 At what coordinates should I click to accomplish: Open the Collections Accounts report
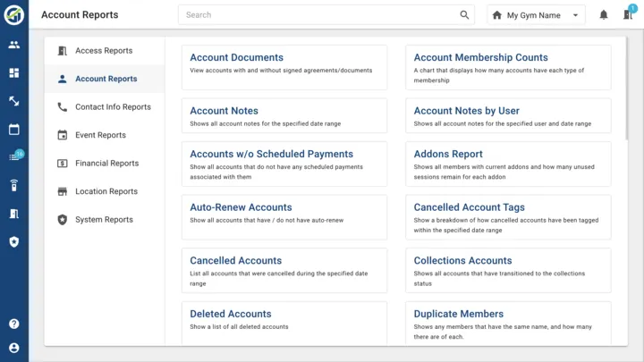click(508, 271)
